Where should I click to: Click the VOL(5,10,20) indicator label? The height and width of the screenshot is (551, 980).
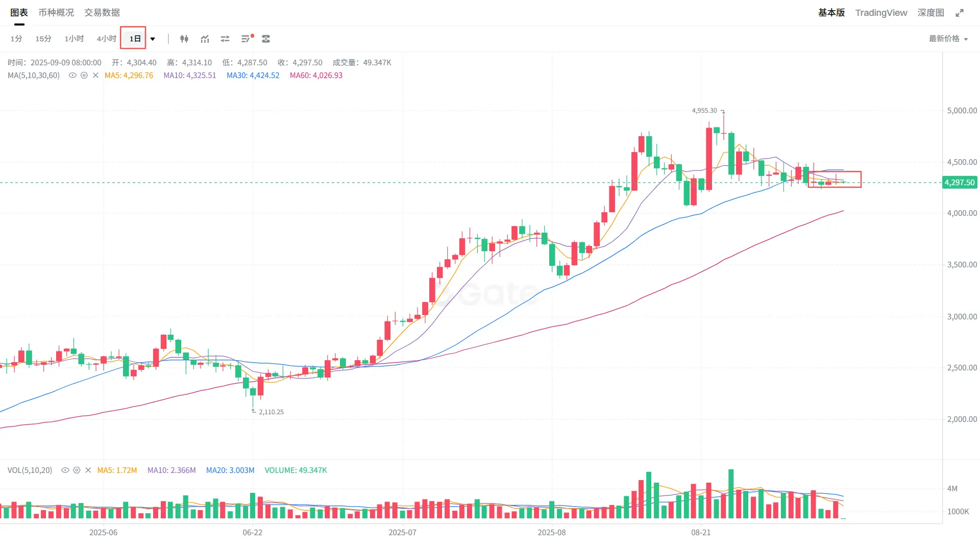pyautogui.click(x=30, y=470)
